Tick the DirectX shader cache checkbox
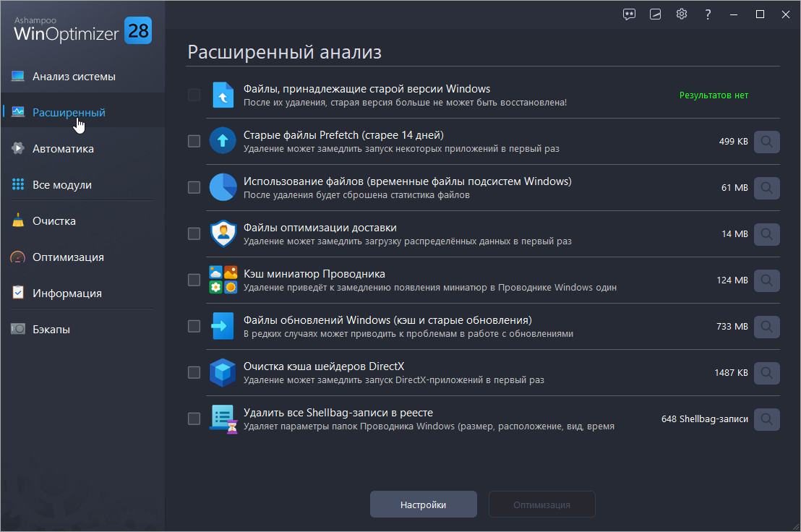801x532 pixels. [x=194, y=372]
